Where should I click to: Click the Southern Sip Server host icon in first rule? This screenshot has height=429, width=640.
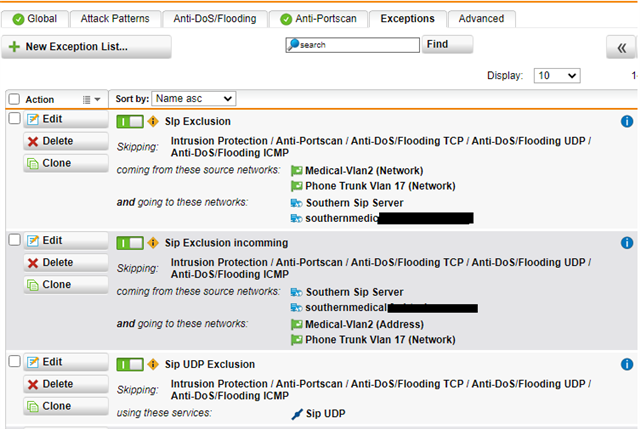[x=297, y=203]
